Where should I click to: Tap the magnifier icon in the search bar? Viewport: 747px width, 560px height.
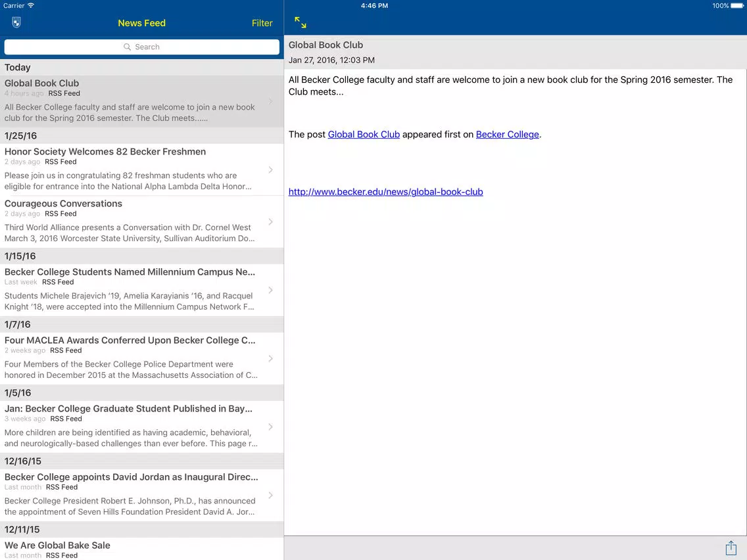[127, 47]
